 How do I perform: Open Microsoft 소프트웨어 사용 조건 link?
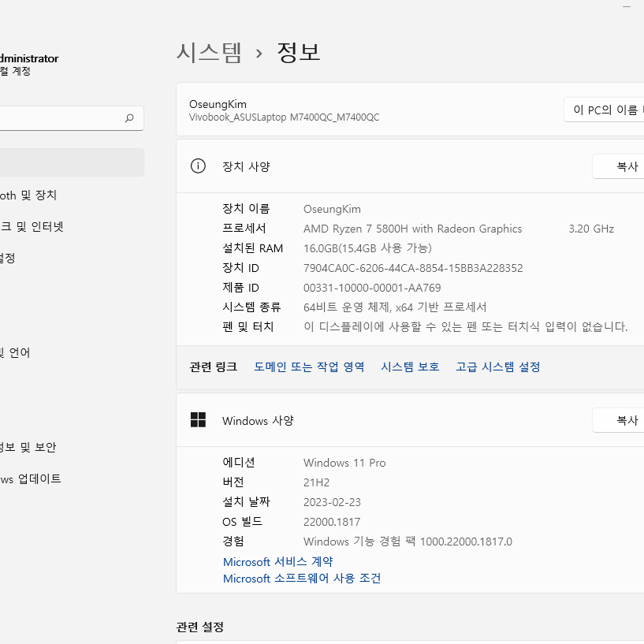pos(301,579)
